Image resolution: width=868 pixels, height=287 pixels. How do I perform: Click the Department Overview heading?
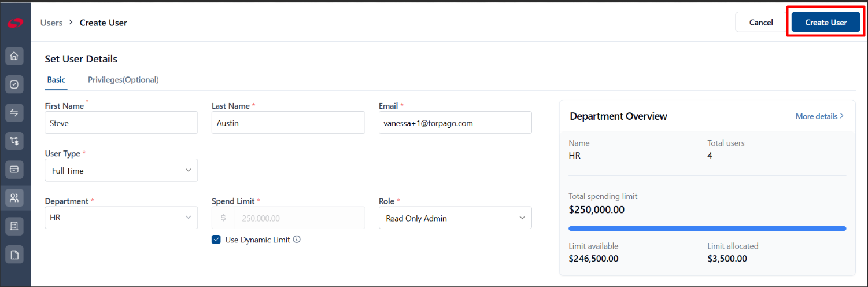618,116
